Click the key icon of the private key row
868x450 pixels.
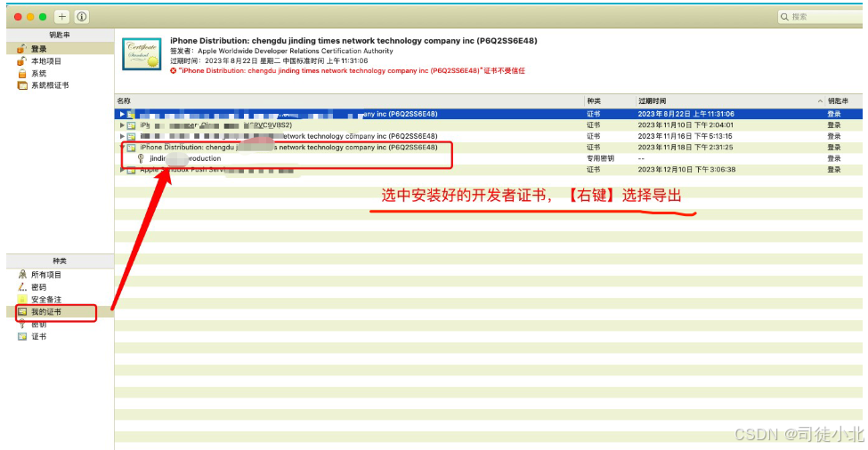click(141, 158)
